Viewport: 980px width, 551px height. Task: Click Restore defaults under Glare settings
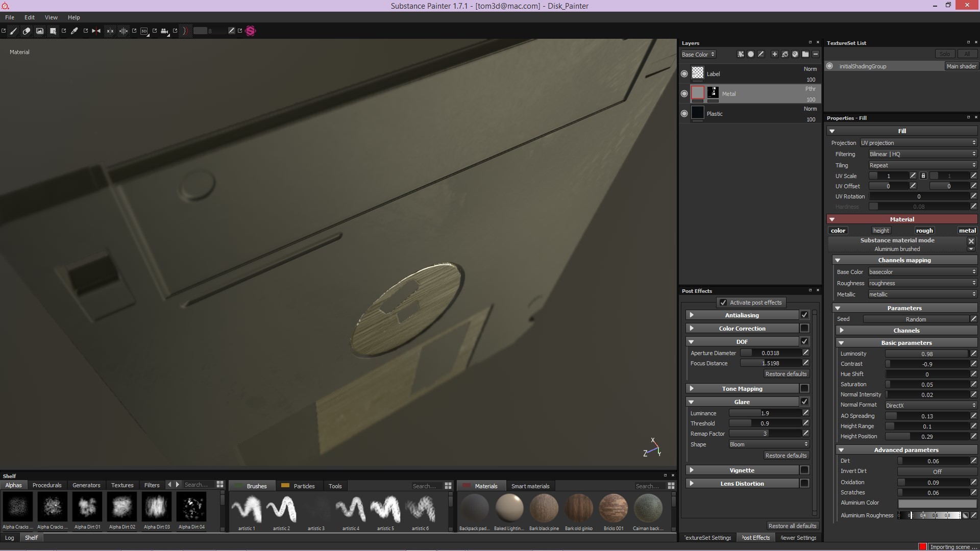click(786, 455)
